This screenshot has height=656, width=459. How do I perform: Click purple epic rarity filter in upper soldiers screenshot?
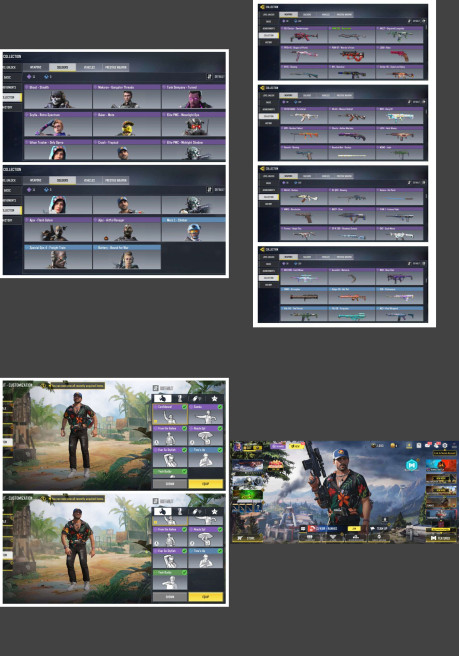(x=31, y=77)
